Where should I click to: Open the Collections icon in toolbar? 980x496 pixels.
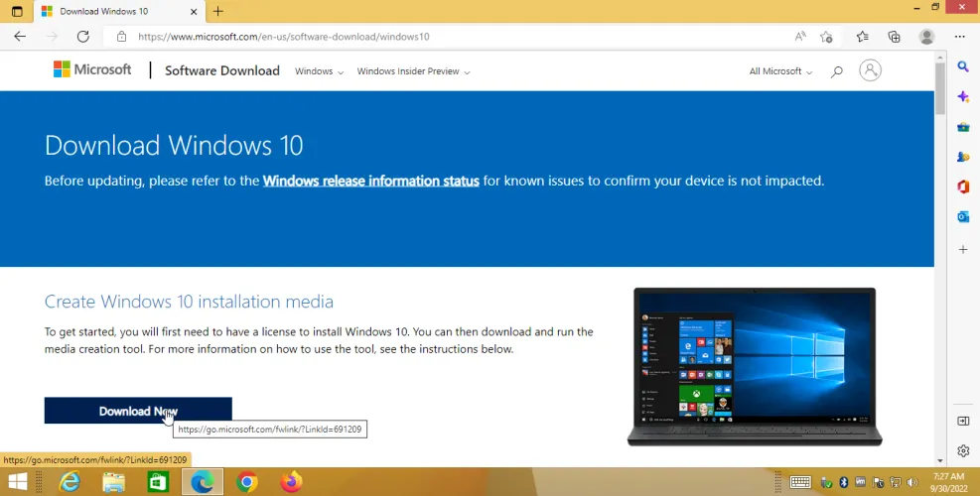coord(894,37)
